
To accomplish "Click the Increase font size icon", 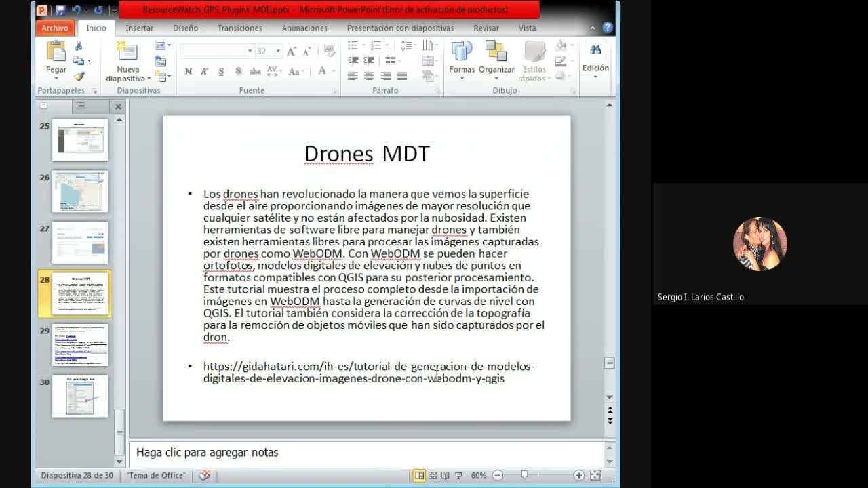I will pos(291,52).
